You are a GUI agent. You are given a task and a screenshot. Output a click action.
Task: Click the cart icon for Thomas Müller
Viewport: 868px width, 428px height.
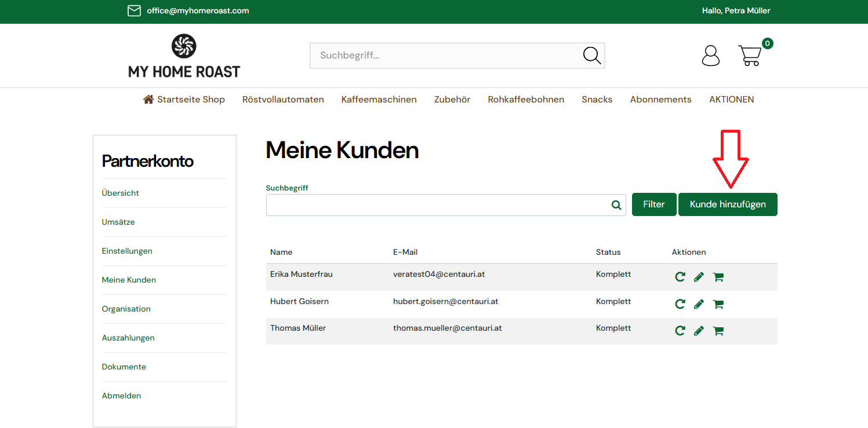click(718, 331)
